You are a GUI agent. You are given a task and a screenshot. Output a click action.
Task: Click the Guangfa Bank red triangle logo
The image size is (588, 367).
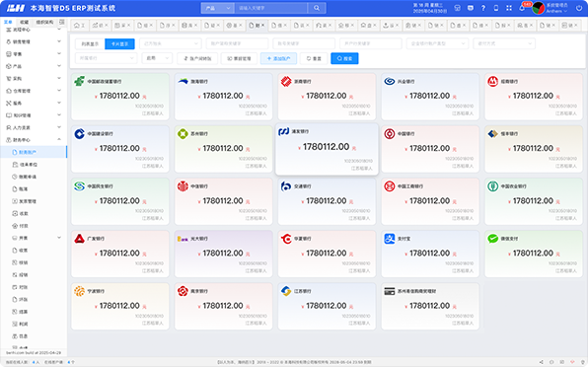pyautogui.click(x=80, y=239)
